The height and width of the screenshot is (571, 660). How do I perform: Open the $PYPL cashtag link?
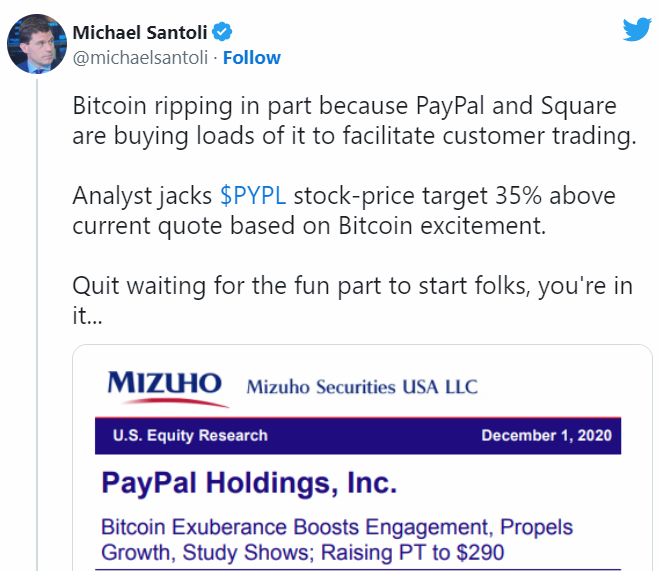tap(253, 195)
